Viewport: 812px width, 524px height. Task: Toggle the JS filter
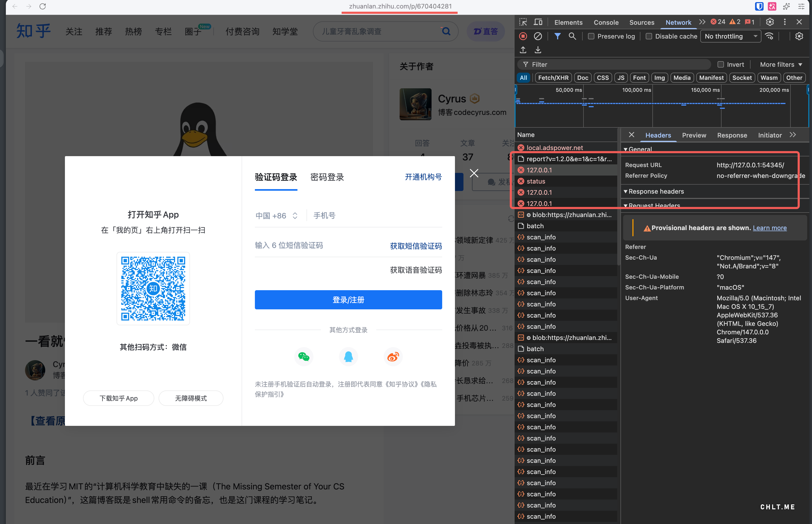click(621, 78)
